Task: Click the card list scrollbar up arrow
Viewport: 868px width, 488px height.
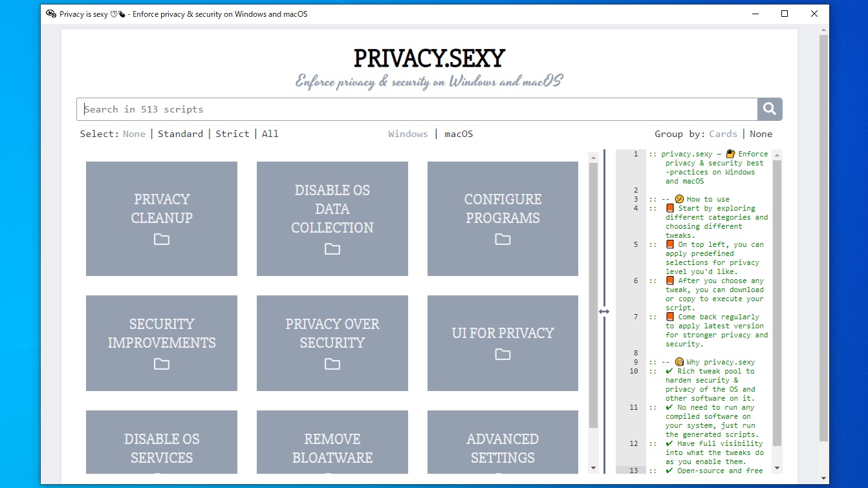Action: coord(593,156)
